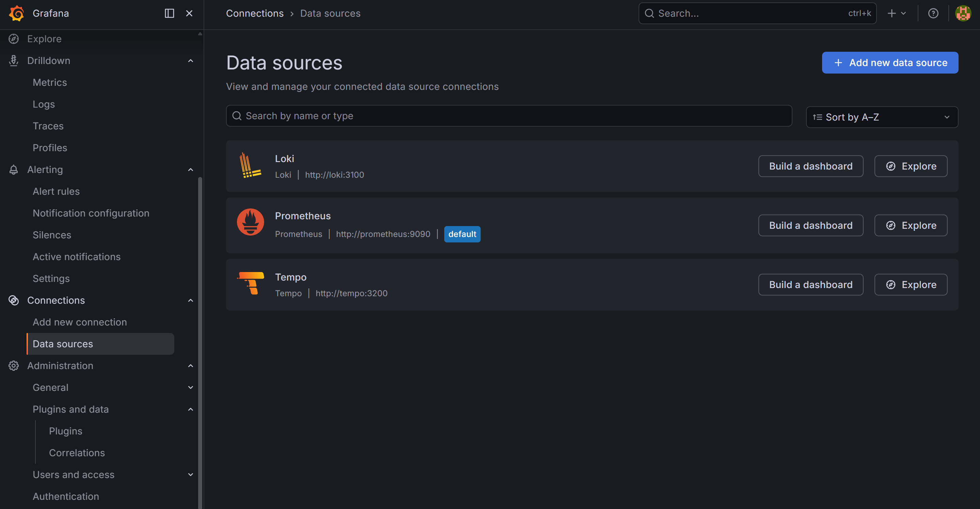The width and height of the screenshot is (980, 509).
Task: Click magnifier icon in global search bar
Action: pyautogui.click(x=649, y=13)
